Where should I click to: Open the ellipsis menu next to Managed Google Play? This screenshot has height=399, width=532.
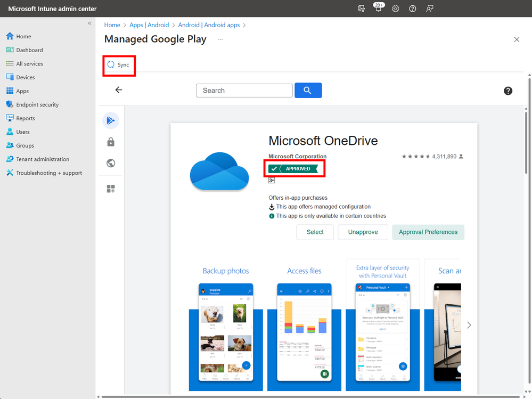(x=220, y=39)
